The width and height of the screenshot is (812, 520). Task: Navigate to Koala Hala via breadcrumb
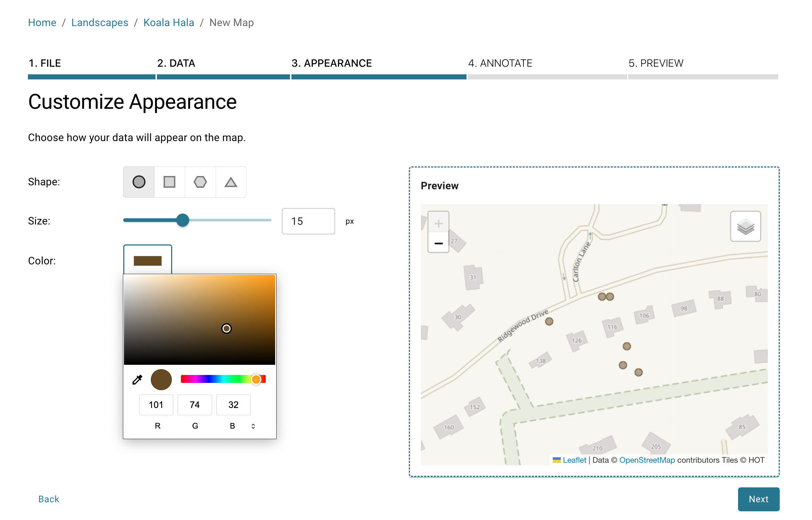coord(169,22)
